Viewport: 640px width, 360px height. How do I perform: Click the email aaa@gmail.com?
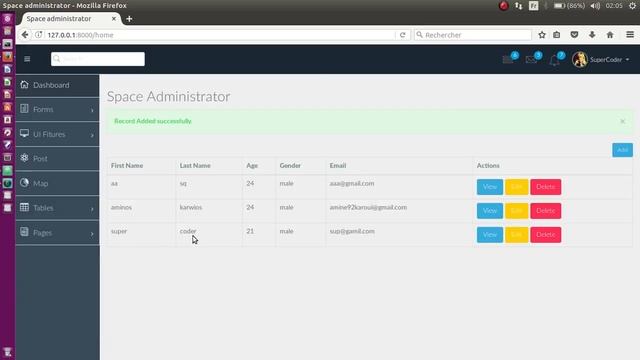(x=352, y=184)
